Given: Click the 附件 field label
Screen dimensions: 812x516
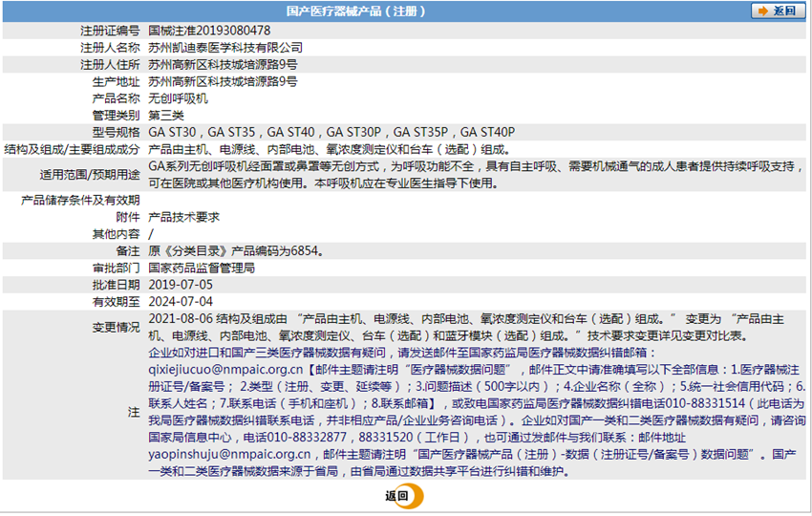Looking at the screenshot, I should coord(128,217).
